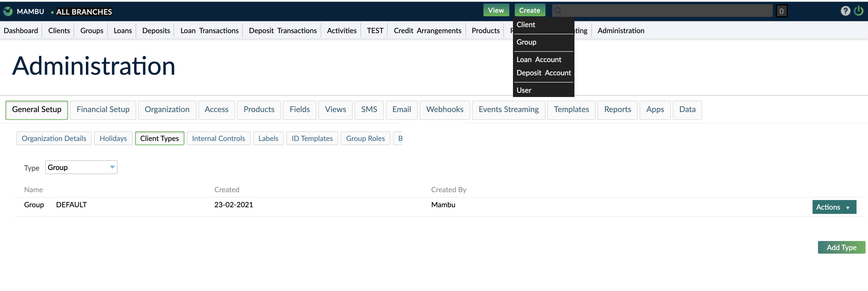Click the green power logout icon
The image size is (868, 291).
coord(859,11)
